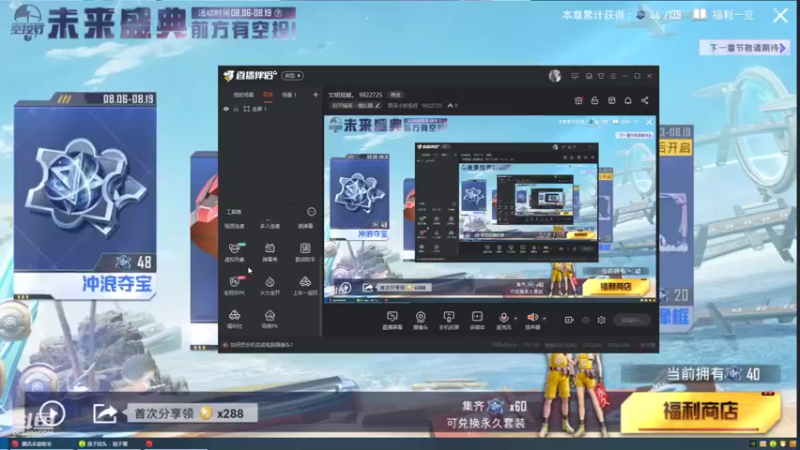Open the 弹幕秀 tool in the toolbox
This screenshot has height=450, width=800.
tap(270, 252)
